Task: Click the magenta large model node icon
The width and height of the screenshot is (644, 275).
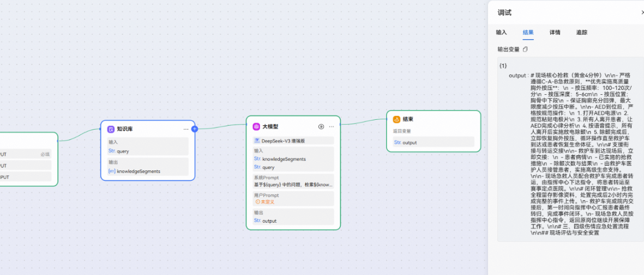Action: click(x=256, y=126)
